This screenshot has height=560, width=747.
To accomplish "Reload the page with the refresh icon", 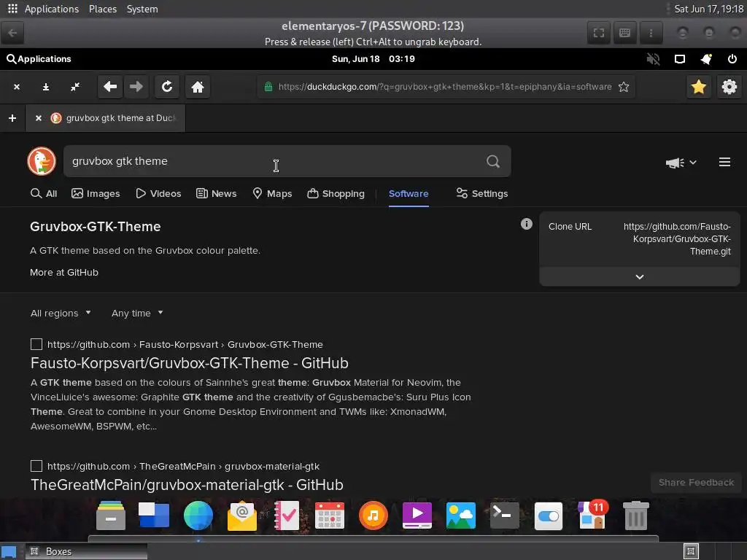I will 167,87.
